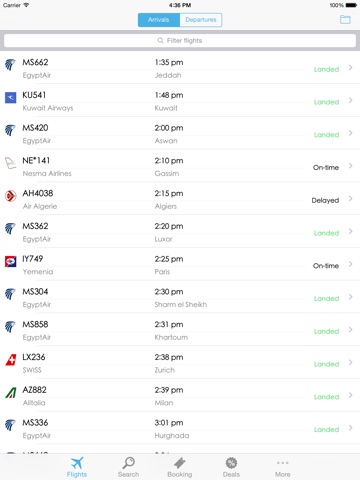The width and height of the screenshot is (360, 480).
Task: Open the Deals percent badge icon
Action: [x=231, y=463]
